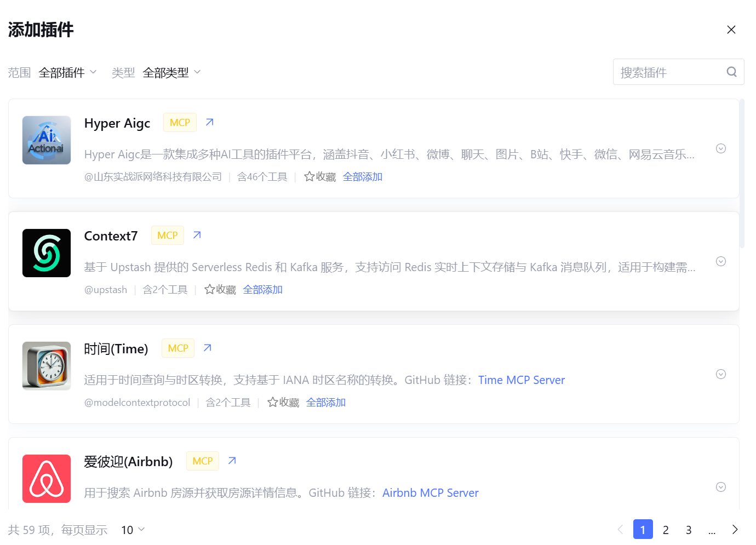
Task: Click the search magnifier icon
Action: (731, 72)
